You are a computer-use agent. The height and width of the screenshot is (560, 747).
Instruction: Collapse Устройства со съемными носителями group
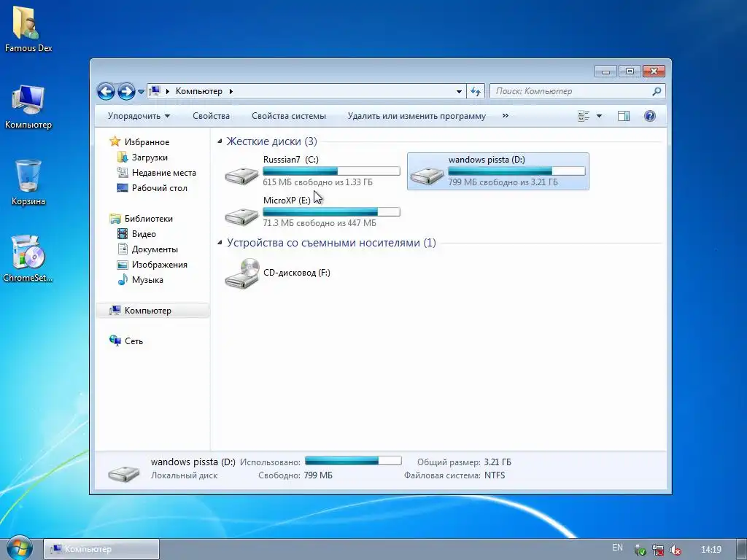pos(220,242)
